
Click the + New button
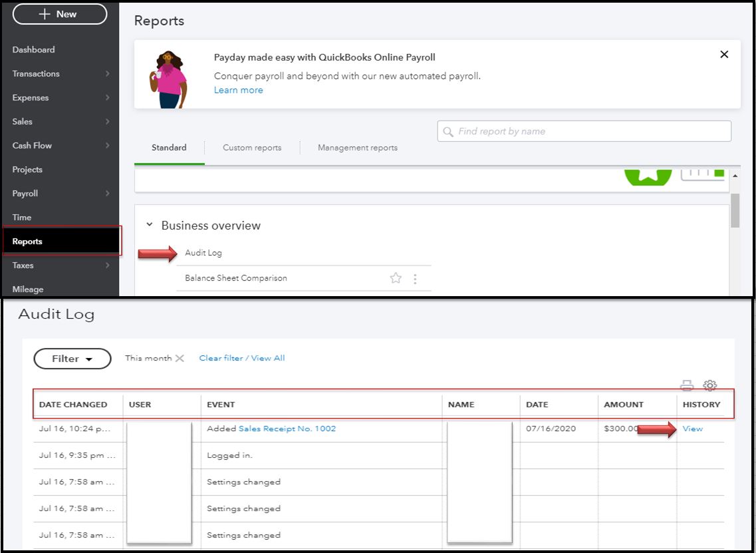59,14
